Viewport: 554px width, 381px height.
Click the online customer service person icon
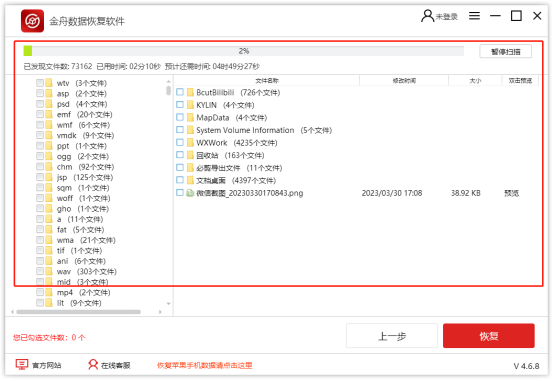click(x=93, y=364)
